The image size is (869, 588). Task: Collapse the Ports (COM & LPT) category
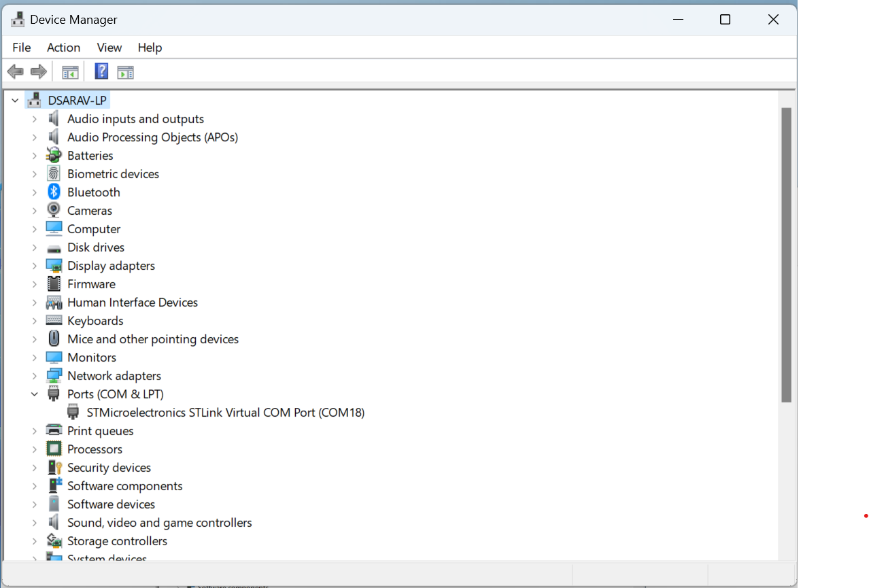(x=35, y=394)
